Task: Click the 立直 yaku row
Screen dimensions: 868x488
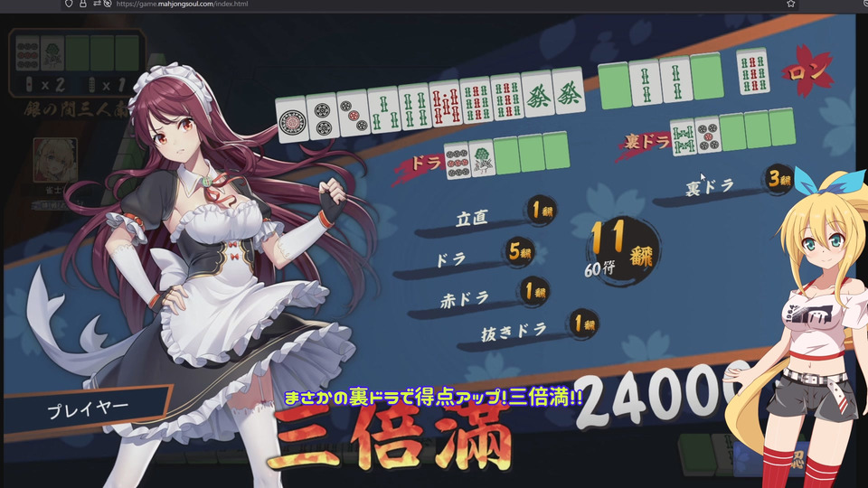Action: [485, 219]
